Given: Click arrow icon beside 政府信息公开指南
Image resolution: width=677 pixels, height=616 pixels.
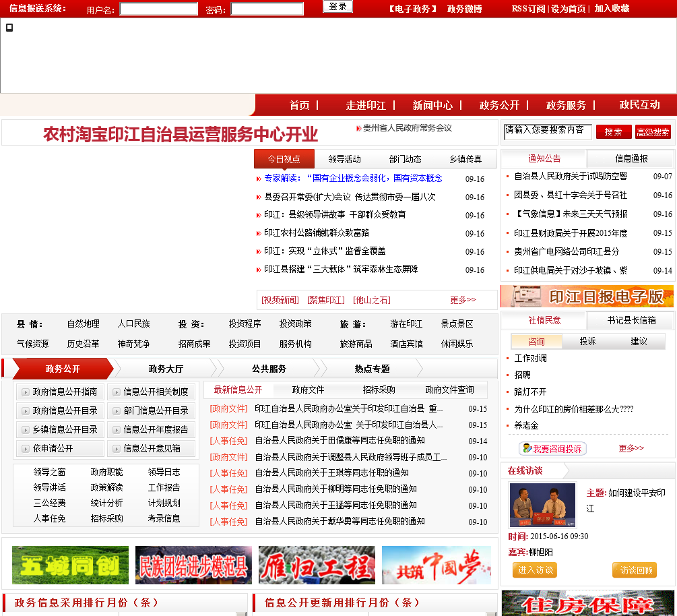Looking at the screenshot, I should click(x=26, y=392).
